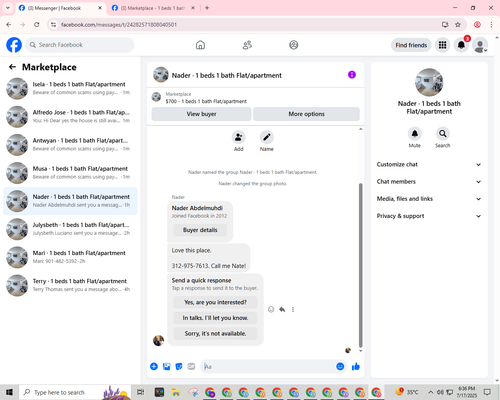This screenshot has width=500, height=400.
Task: Send quick response 'Yes, are you interested?'
Action: [x=215, y=302]
